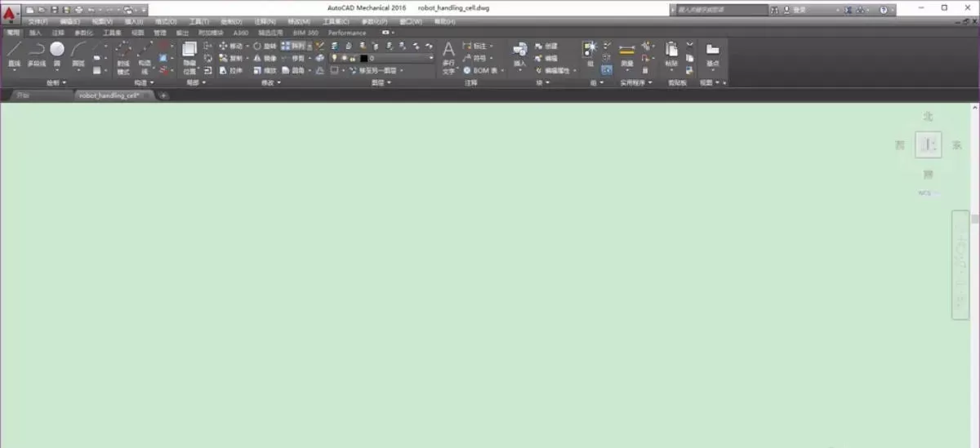Viewport: 980px width, 448px height.
Task: Switch to the BIM 360 ribbon tab
Action: [x=305, y=33]
